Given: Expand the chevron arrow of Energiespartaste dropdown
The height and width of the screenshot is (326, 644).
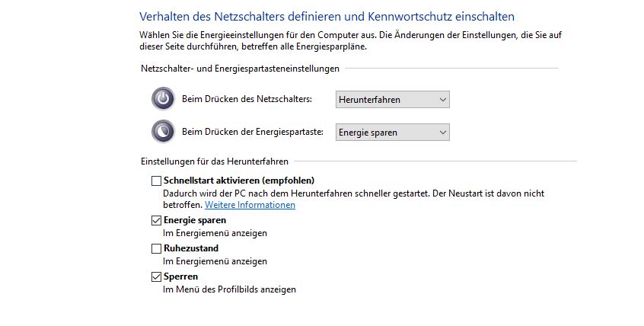Looking at the screenshot, I should pyautogui.click(x=442, y=133).
